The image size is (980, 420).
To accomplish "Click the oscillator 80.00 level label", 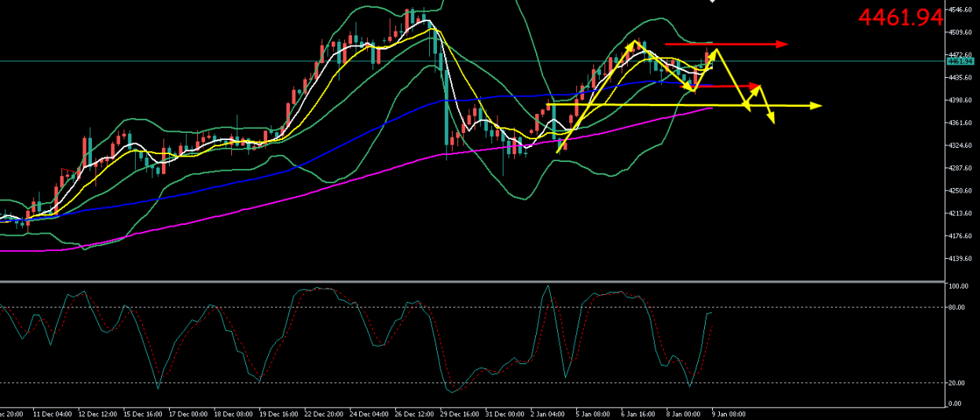I will click(x=956, y=308).
